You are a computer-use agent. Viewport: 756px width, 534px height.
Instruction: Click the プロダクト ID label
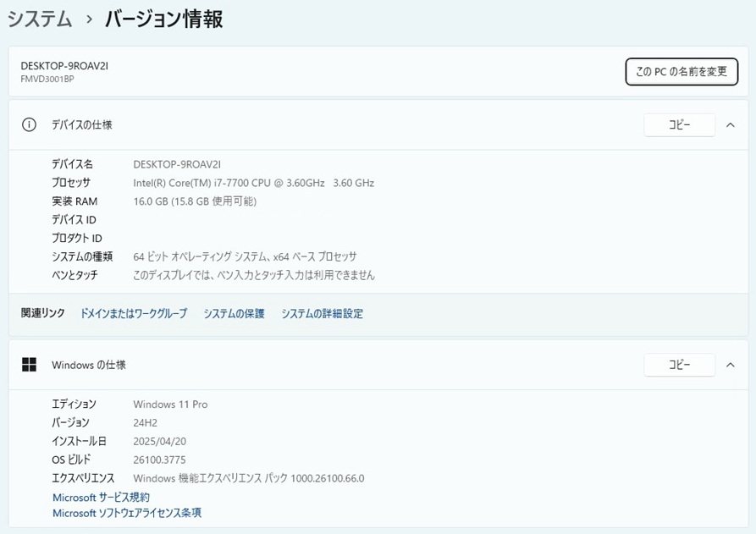77,238
